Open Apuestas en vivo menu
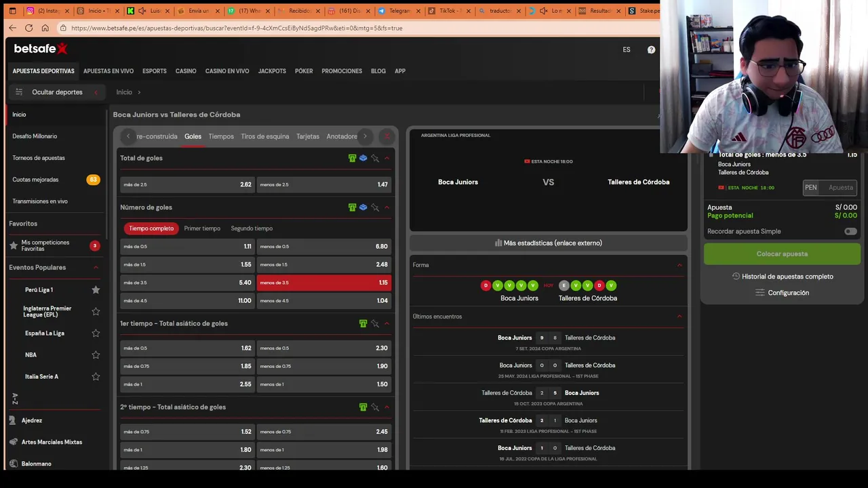 [x=108, y=71]
